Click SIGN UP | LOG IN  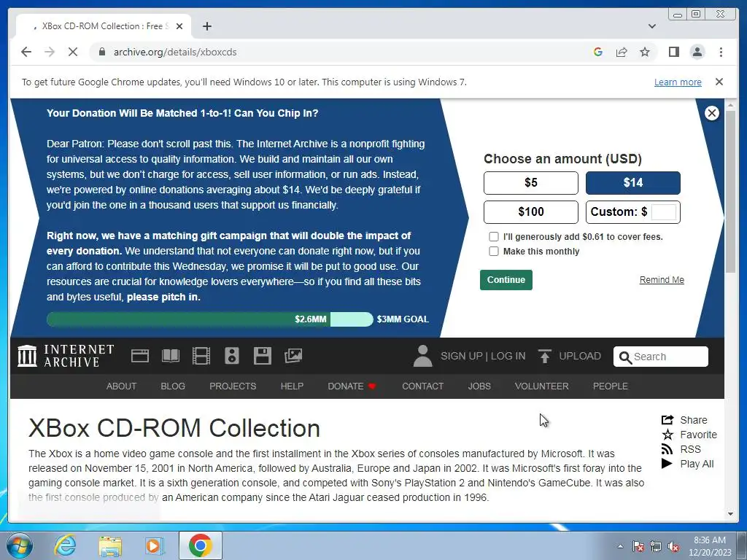(483, 356)
